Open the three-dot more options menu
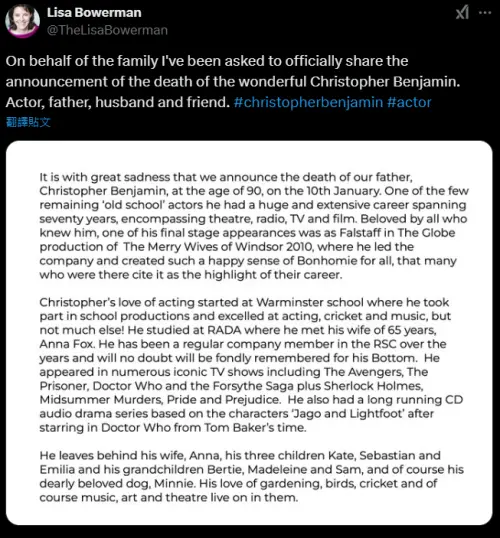 [x=485, y=13]
